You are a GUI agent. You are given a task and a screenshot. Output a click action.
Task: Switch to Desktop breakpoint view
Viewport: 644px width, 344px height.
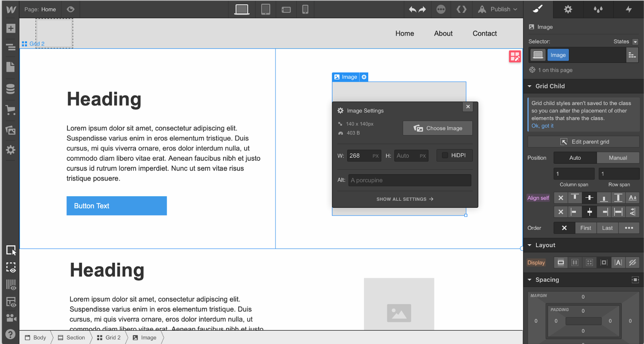tap(242, 9)
